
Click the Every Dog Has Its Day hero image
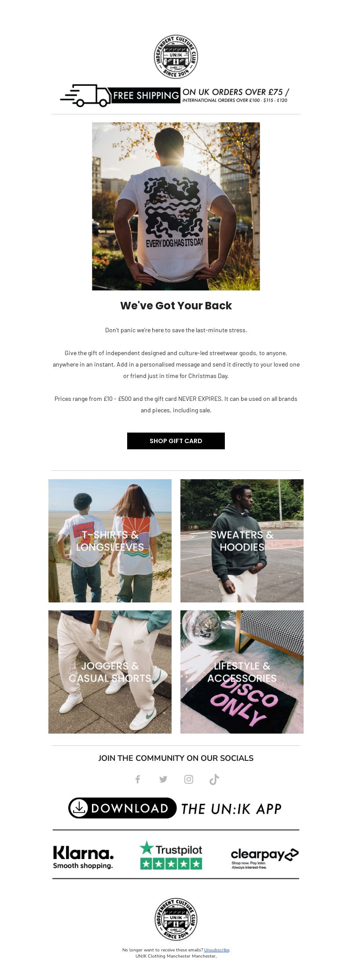pos(176,206)
